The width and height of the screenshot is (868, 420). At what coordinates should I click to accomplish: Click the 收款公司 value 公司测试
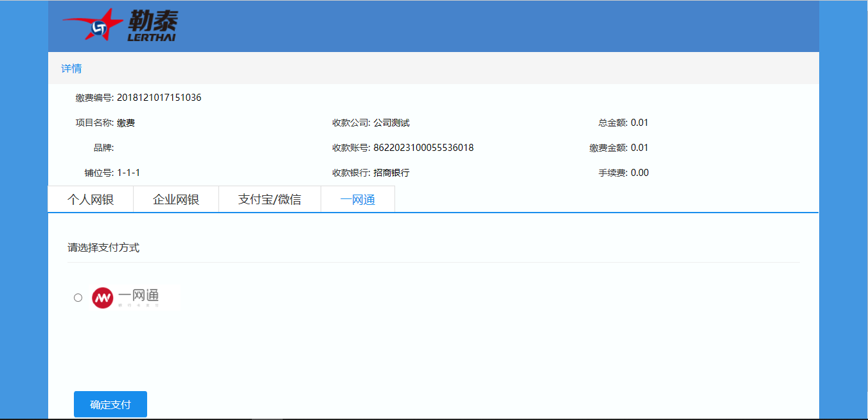391,123
